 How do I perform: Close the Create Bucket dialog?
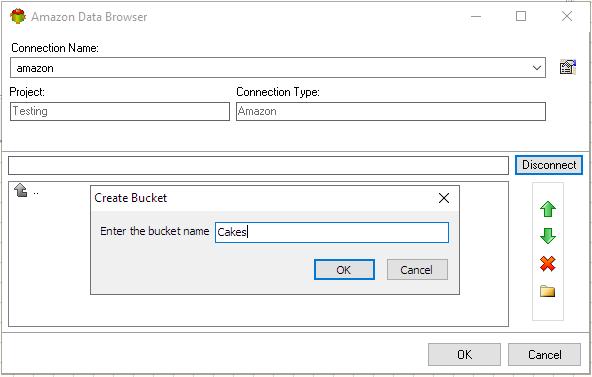(444, 198)
